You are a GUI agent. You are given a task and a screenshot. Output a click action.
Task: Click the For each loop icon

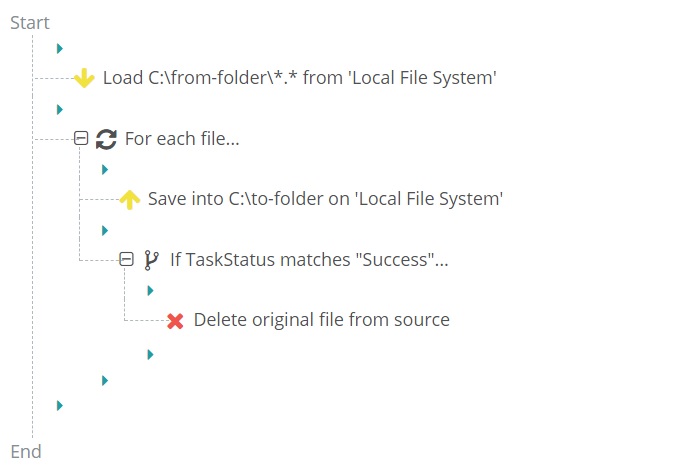pos(106,139)
